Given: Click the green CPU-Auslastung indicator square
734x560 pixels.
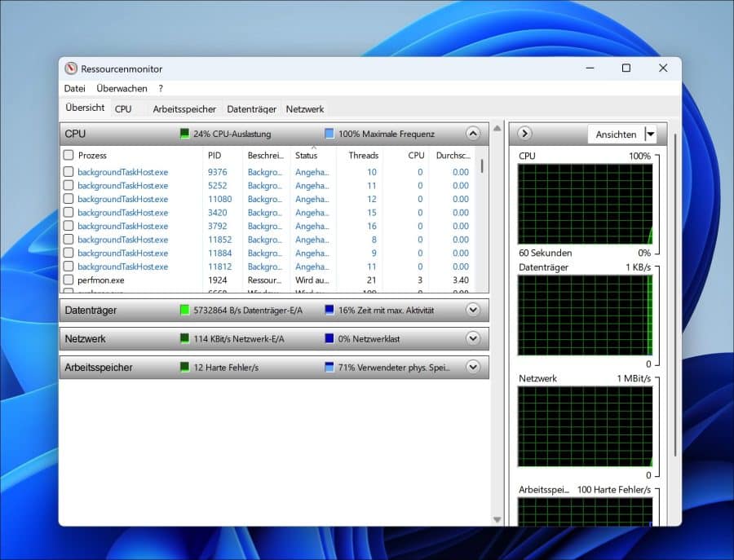Looking at the screenshot, I should (x=184, y=134).
